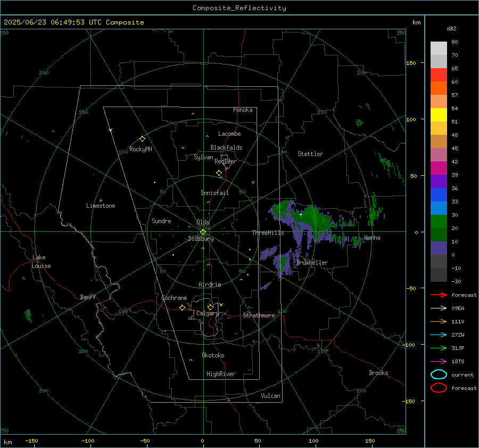This screenshot has width=479, height=448.
Task: Click the green 31JP arrow icon
Action: click(439, 348)
